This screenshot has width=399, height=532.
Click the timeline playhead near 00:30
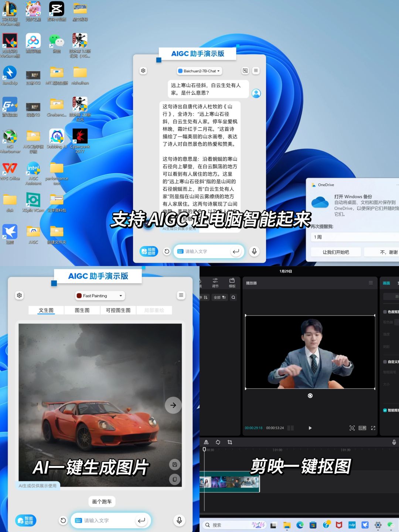pyautogui.click(x=204, y=449)
